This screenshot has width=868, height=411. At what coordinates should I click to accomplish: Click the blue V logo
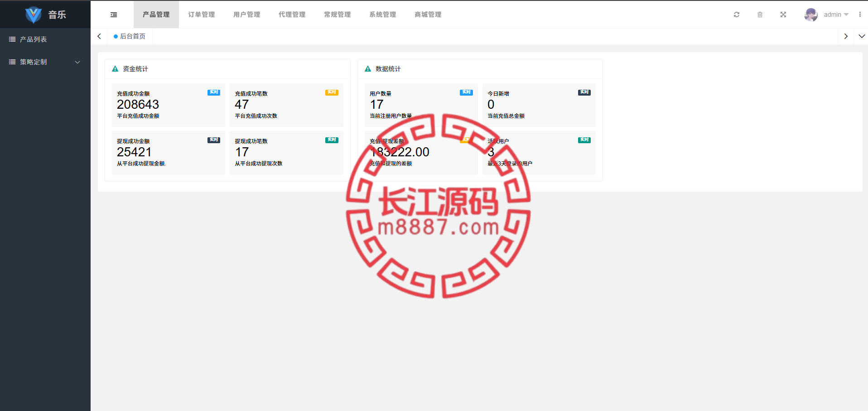tap(34, 15)
